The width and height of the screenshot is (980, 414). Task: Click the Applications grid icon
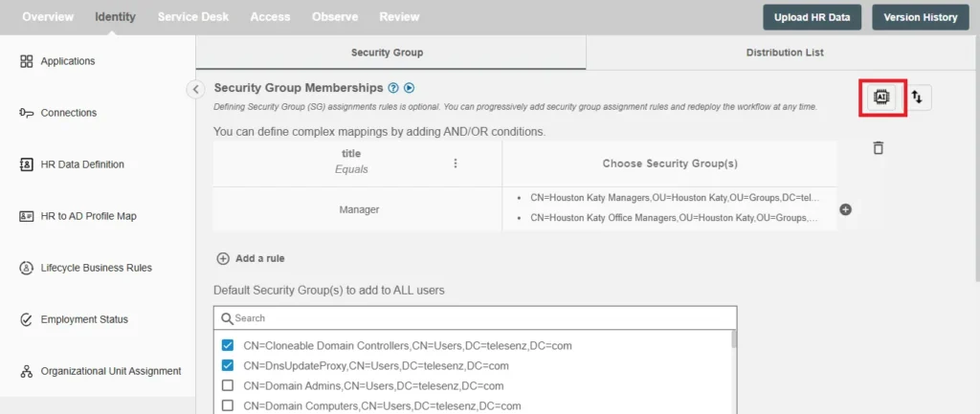(26, 61)
